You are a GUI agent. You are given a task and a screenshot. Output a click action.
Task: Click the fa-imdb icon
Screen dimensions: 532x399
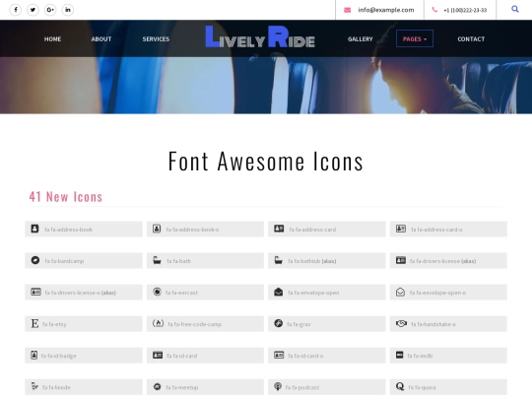(x=400, y=355)
